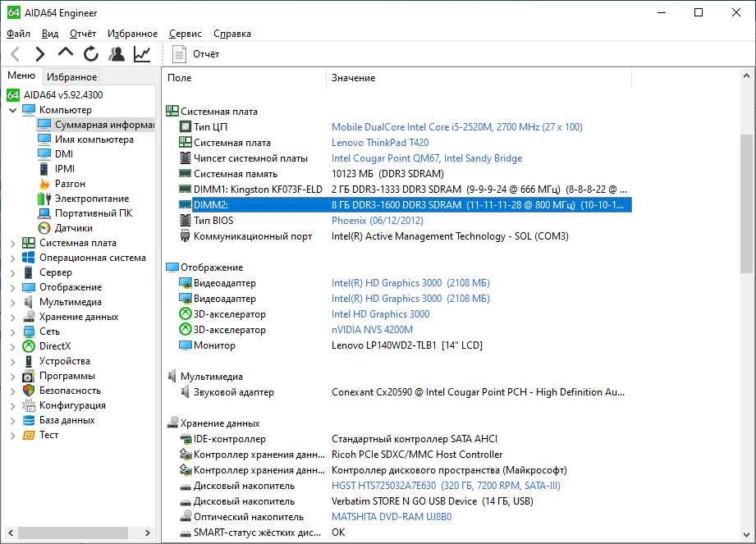Open the Отчёт menu in menu bar
The height and width of the screenshot is (544, 756).
[83, 34]
